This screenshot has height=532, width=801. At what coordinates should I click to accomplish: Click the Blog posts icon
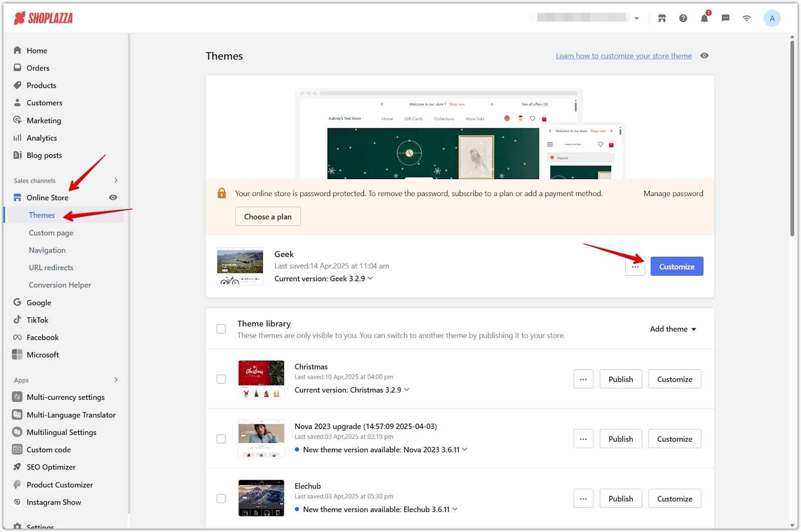coord(18,155)
